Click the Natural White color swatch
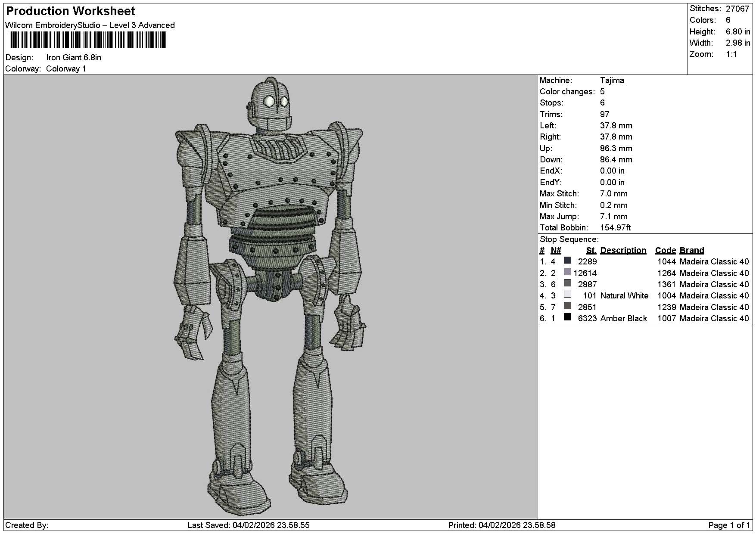This screenshot has width=756, height=534. click(x=567, y=295)
